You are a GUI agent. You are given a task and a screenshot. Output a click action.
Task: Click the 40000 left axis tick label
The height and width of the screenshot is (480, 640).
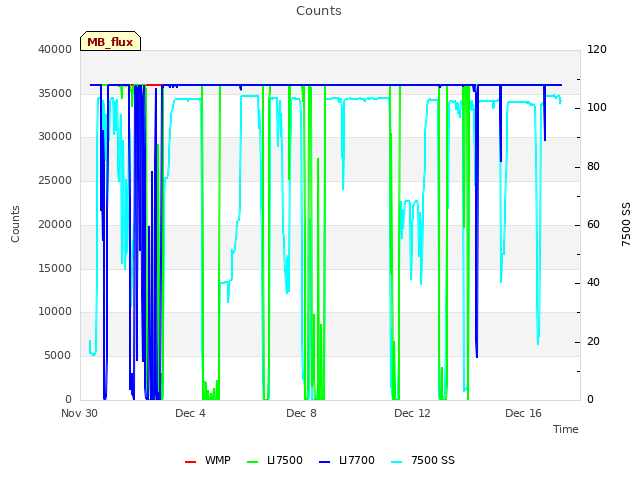55,49
